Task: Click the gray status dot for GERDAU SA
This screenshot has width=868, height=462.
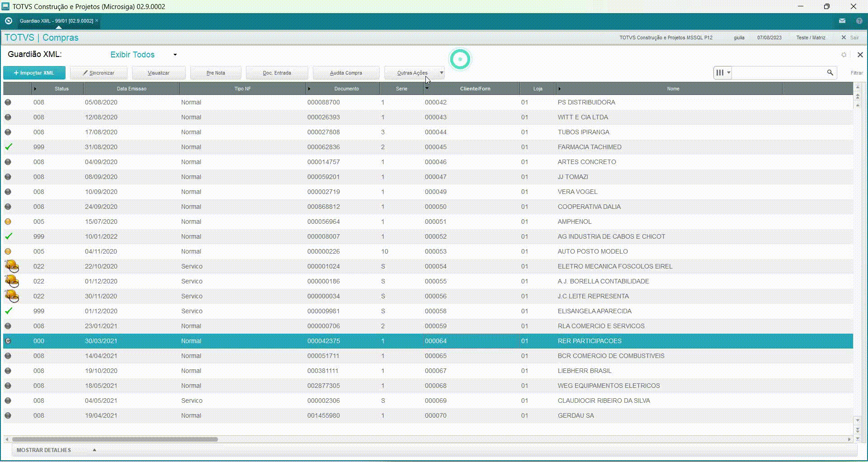Action: (8, 415)
